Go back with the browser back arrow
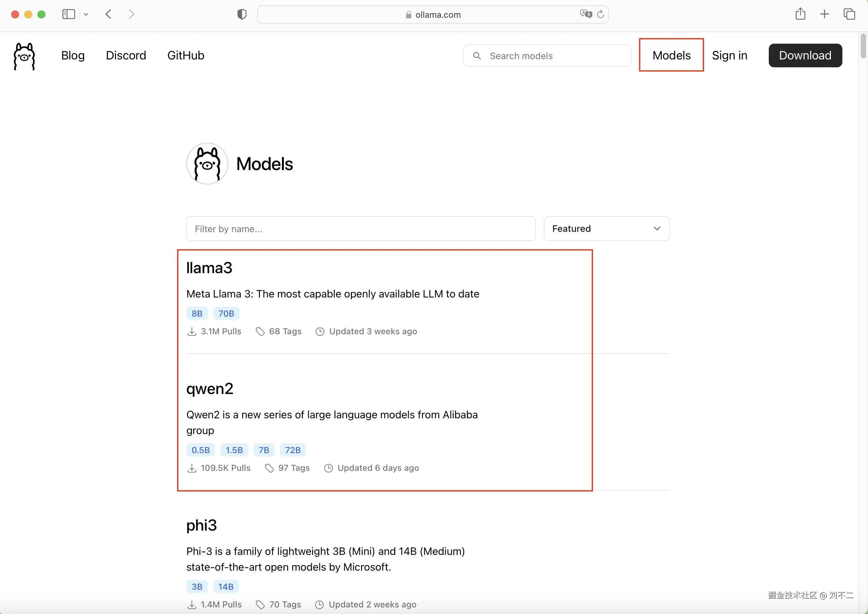 [x=108, y=14]
